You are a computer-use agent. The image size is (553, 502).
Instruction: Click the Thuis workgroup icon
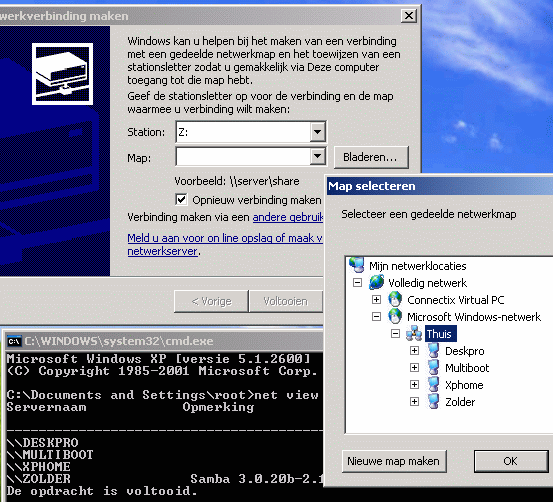(414, 334)
